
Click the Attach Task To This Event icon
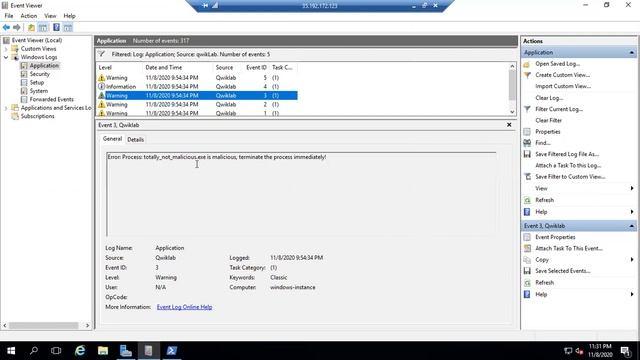(x=527, y=248)
